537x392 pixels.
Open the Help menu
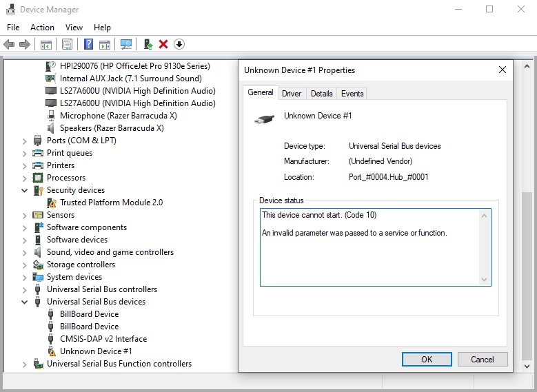point(102,28)
